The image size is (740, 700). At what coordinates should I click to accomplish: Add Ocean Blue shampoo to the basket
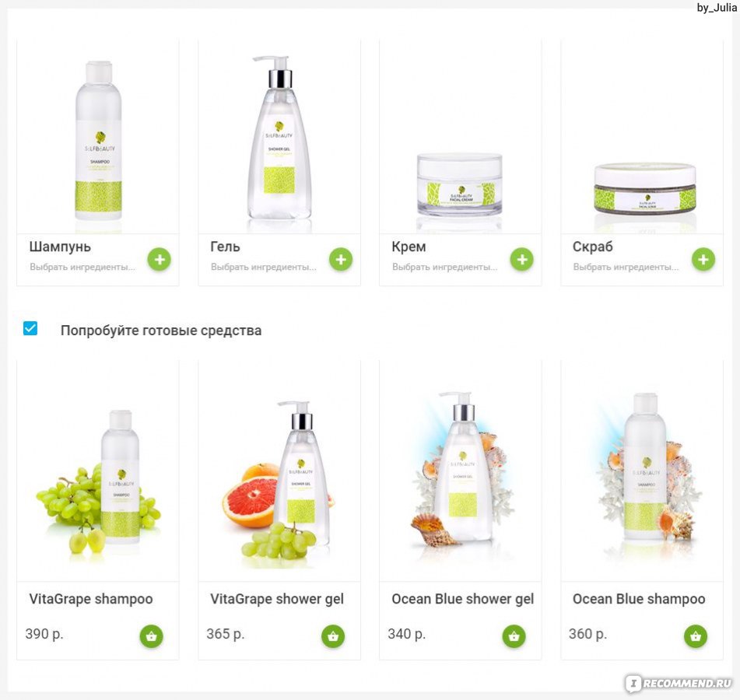click(696, 636)
